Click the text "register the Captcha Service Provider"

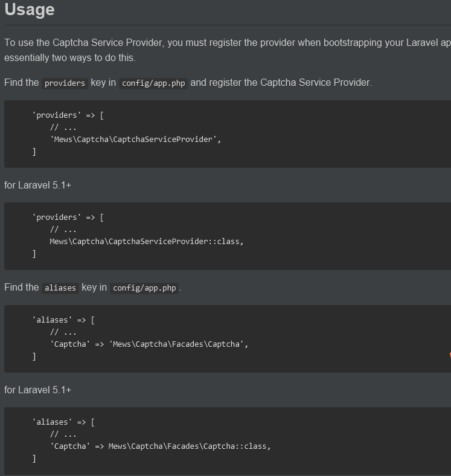[x=281, y=82]
